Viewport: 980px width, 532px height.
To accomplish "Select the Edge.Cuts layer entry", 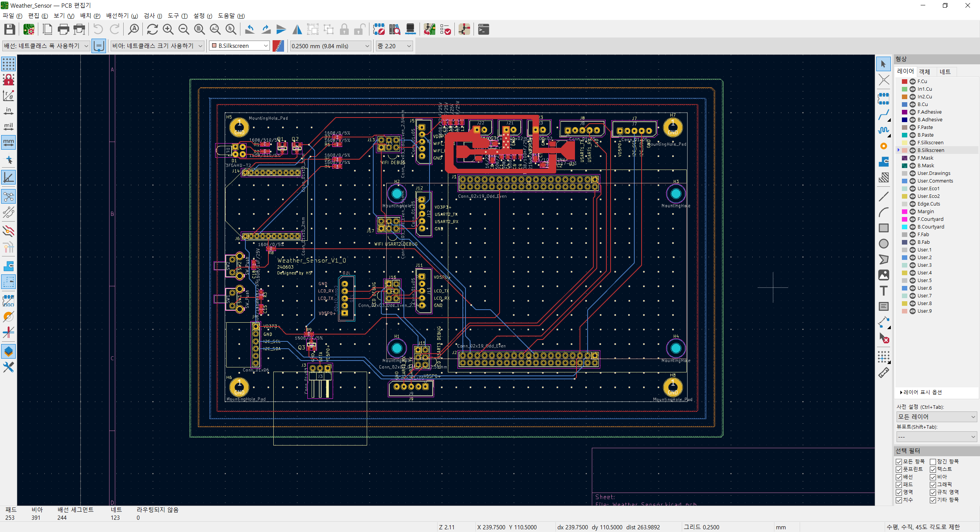I will 928,204.
